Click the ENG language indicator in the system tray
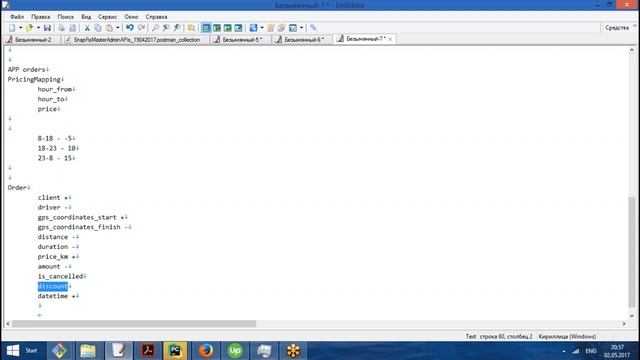 point(591,351)
